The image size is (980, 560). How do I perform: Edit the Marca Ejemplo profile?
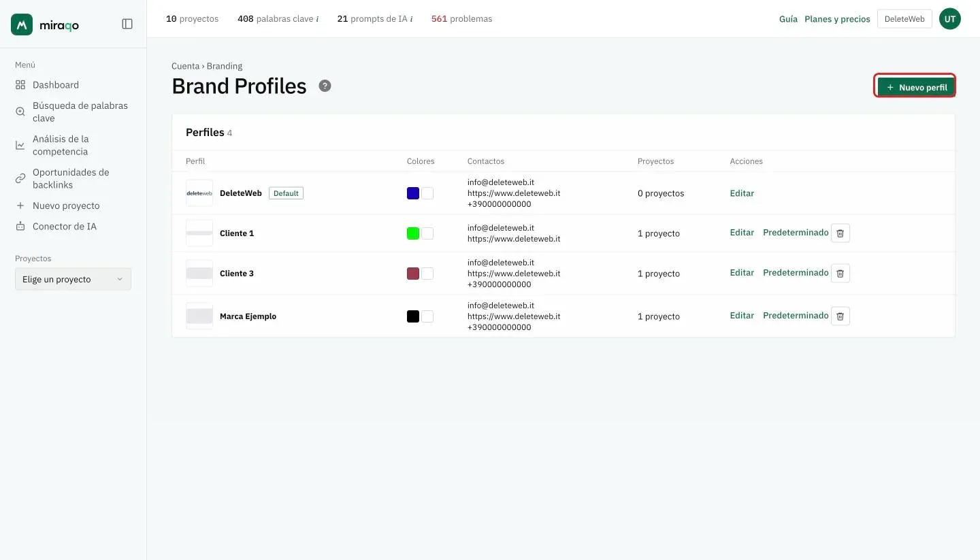[742, 316]
